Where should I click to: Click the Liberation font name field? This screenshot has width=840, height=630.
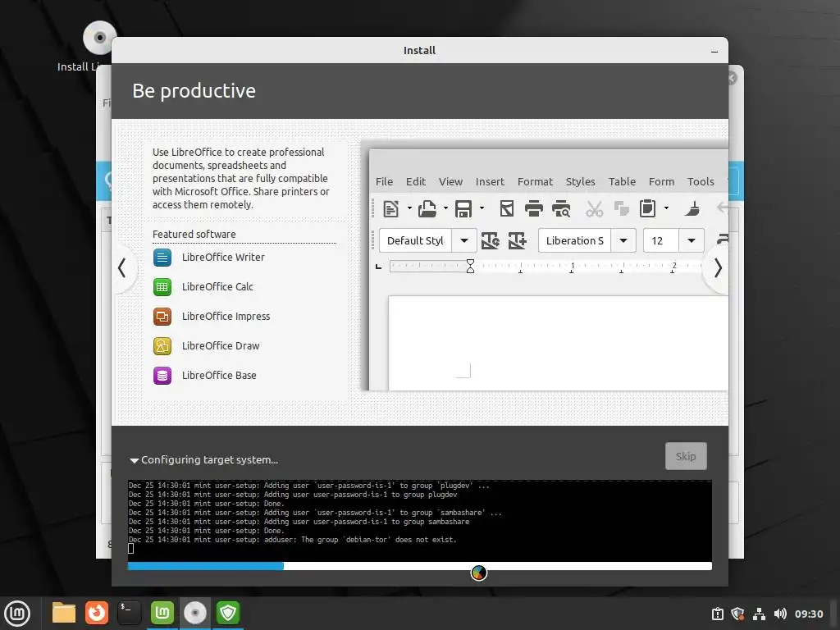pyautogui.click(x=575, y=240)
